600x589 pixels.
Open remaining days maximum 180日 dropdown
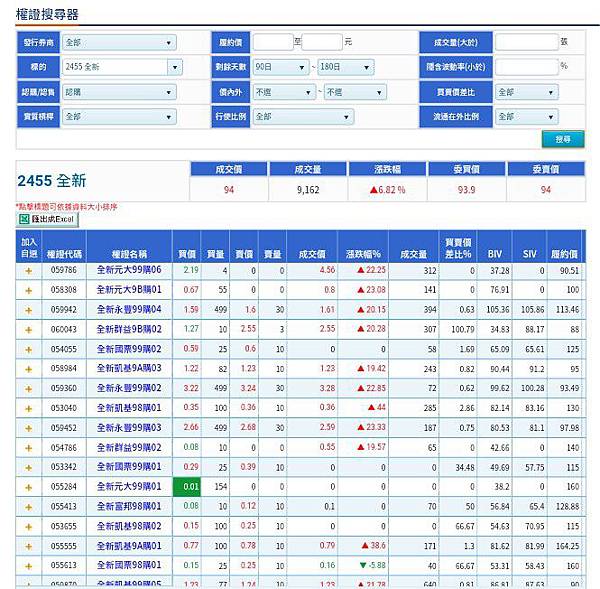(346, 67)
